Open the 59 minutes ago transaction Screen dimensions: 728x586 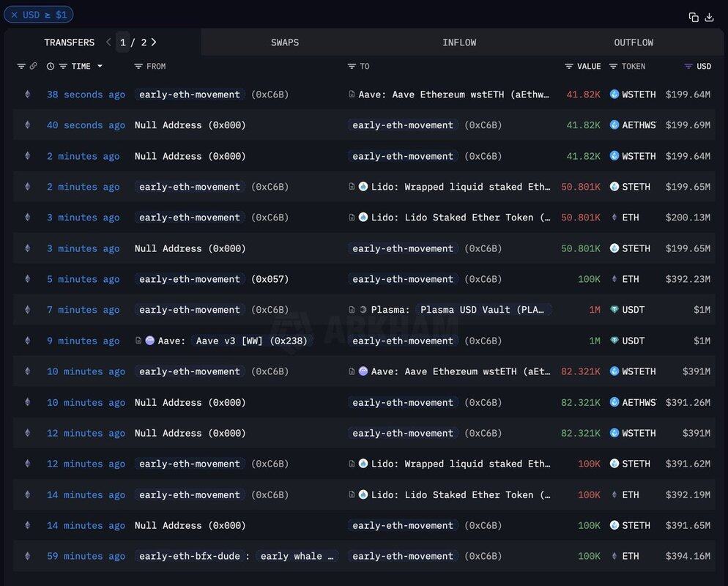86,556
